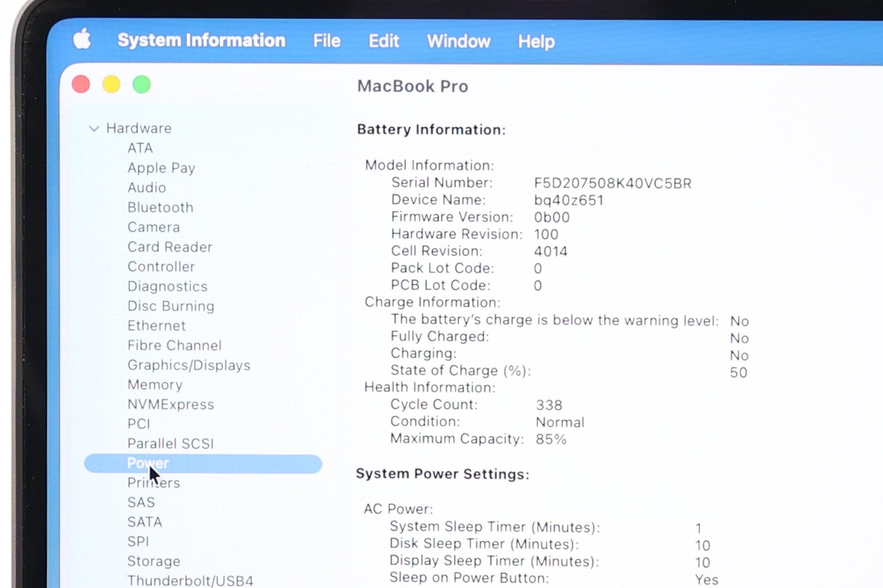
Task: Collapse the Hardware section chevron
Action: (x=94, y=129)
